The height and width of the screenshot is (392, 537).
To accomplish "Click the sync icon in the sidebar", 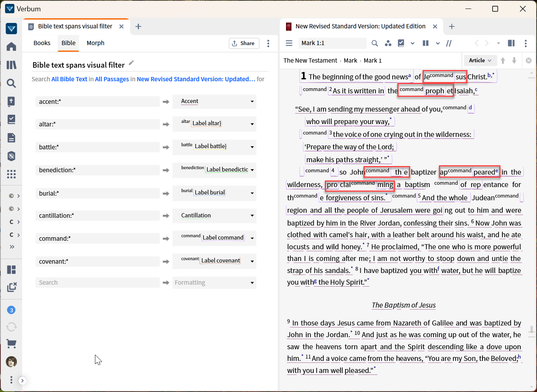I will pyautogui.click(x=11, y=327).
